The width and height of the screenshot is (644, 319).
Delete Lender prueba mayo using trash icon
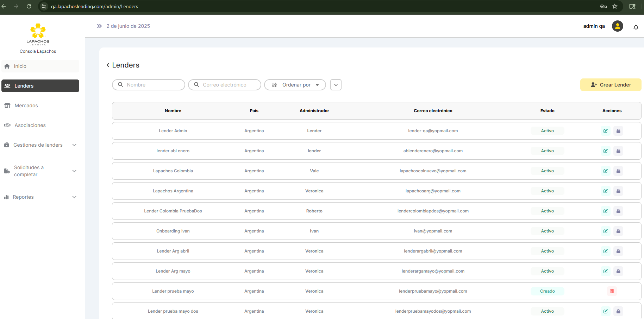(612, 291)
